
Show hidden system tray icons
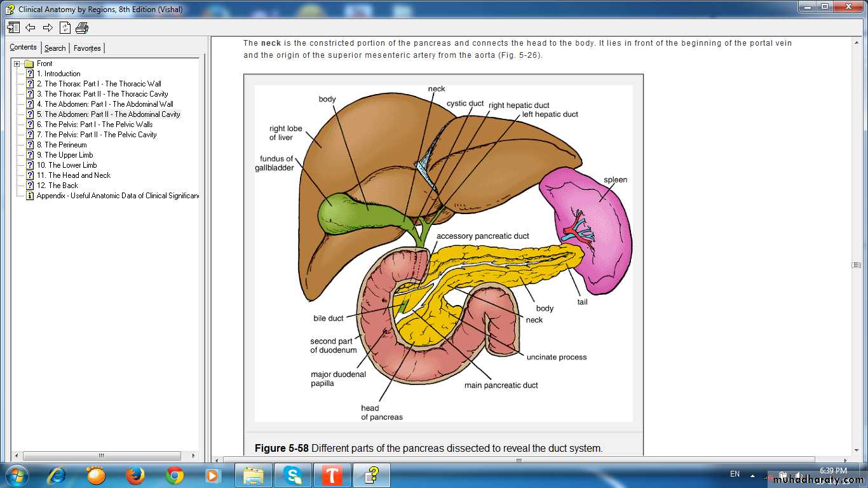pos(753,475)
